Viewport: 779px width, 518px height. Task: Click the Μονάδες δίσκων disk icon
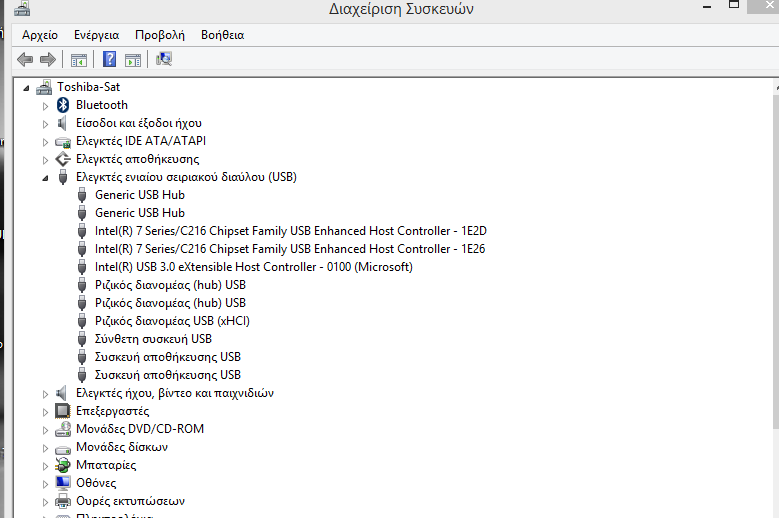click(x=63, y=448)
